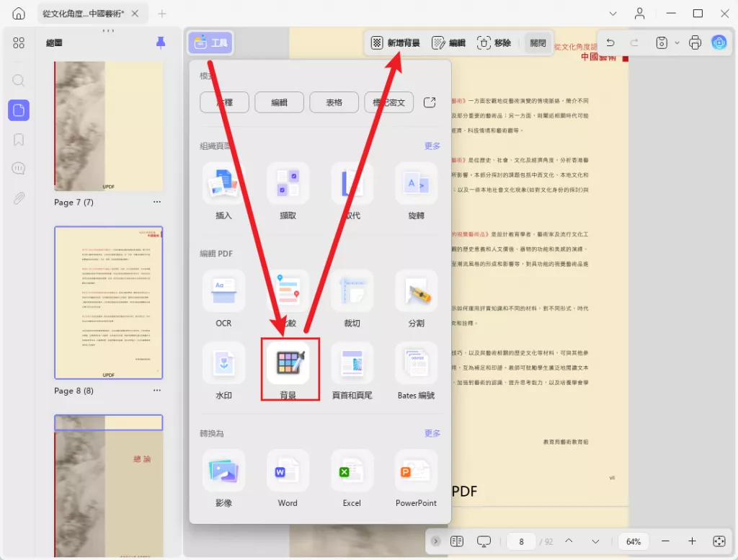Switch to the 標記密文 tab
This screenshot has height=560, width=738.
(388, 102)
